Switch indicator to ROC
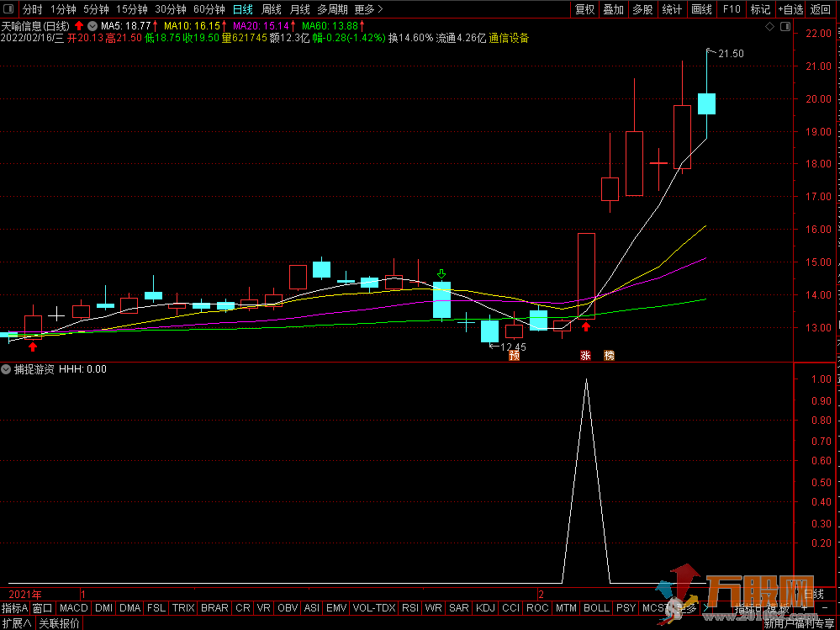Screen dimensions: 840x630 point(537,608)
